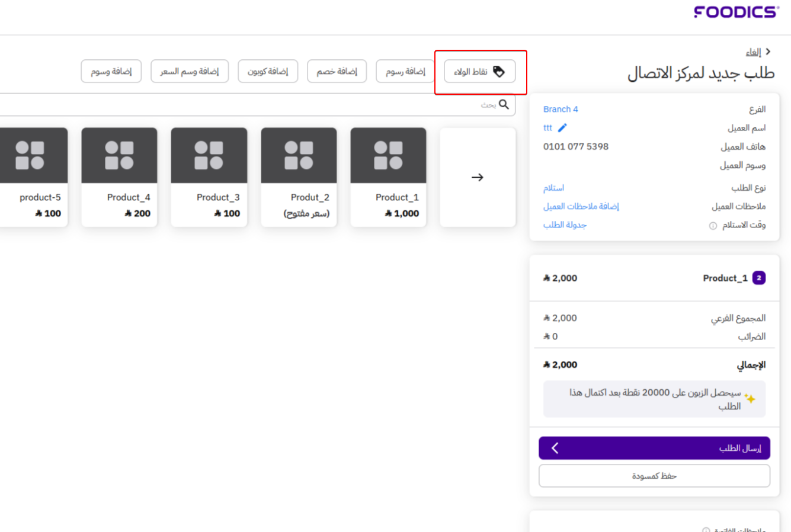
Task: Click the Product_1 tile icon
Action: (388, 155)
